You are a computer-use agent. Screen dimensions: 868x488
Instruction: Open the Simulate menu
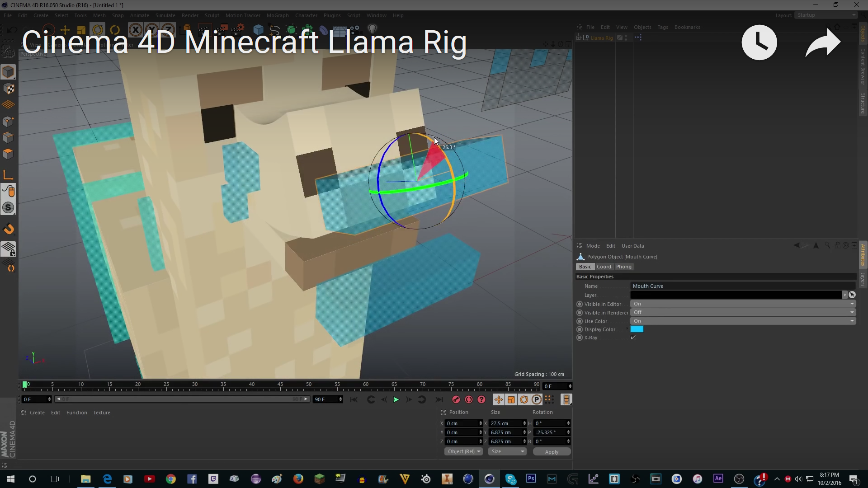pos(165,15)
